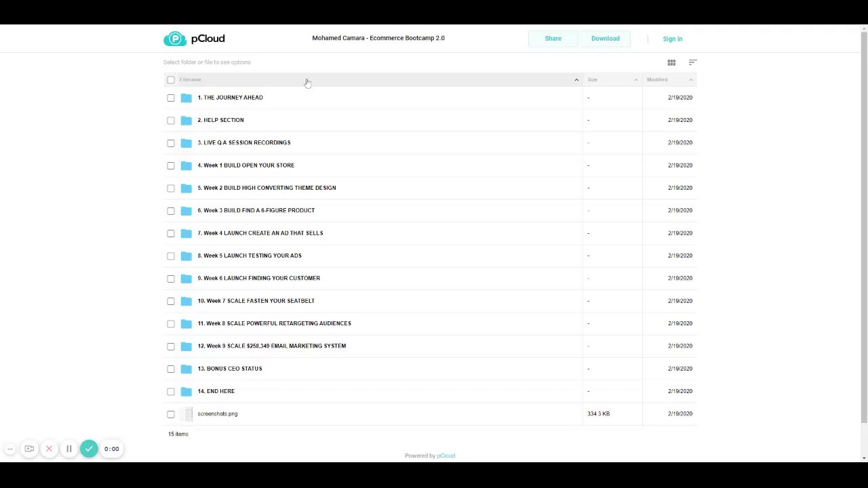This screenshot has height=488, width=868.
Task: Check the box for 1. THE JOURNEY AHEAD
Action: [x=171, y=98]
